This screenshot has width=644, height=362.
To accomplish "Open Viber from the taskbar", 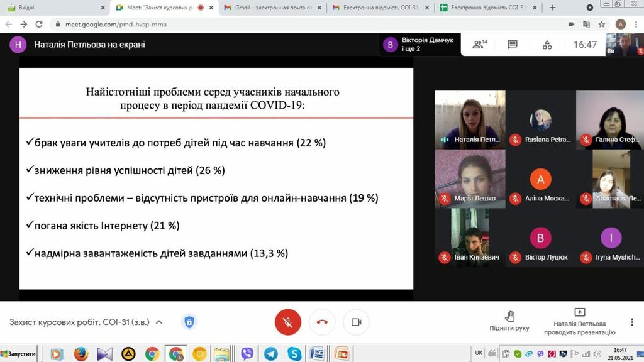I will 247,354.
